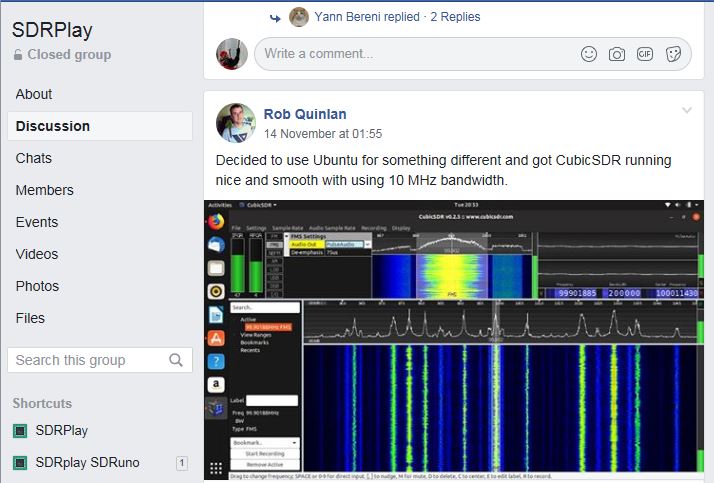This screenshot has width=714, height=483.
Task: Go to Chats
Action: (33, 158)
